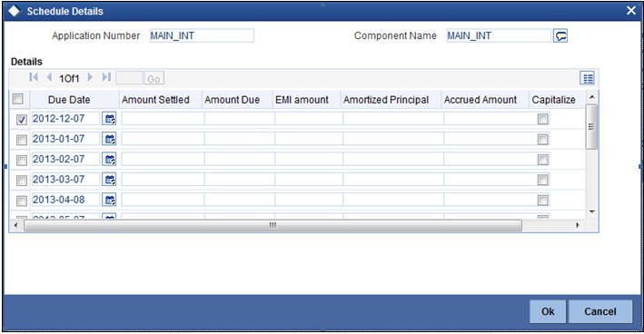Screen dimensions: 644x334
Task: Close the Schedule Details dialog
Action: (x=631, y=11)
